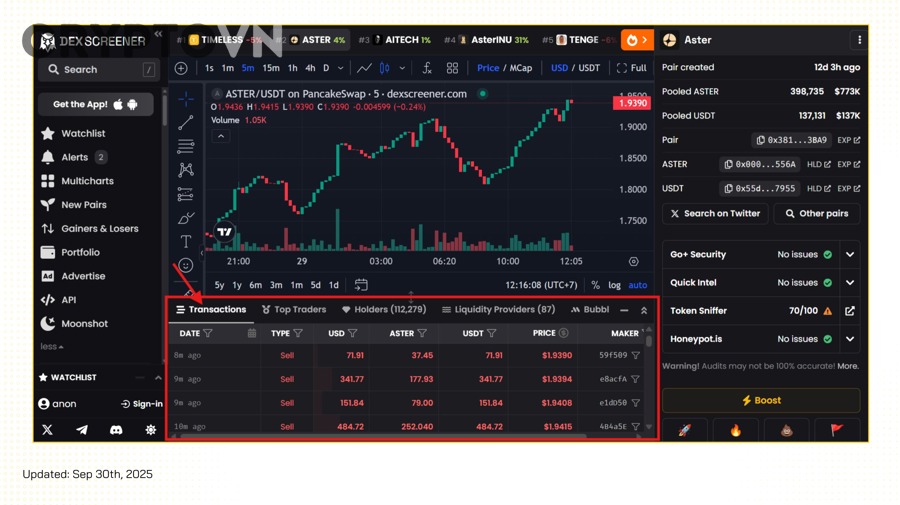Click the fire reaction button
This screenshot has width=900, height=505.
(x=735, y=430)
